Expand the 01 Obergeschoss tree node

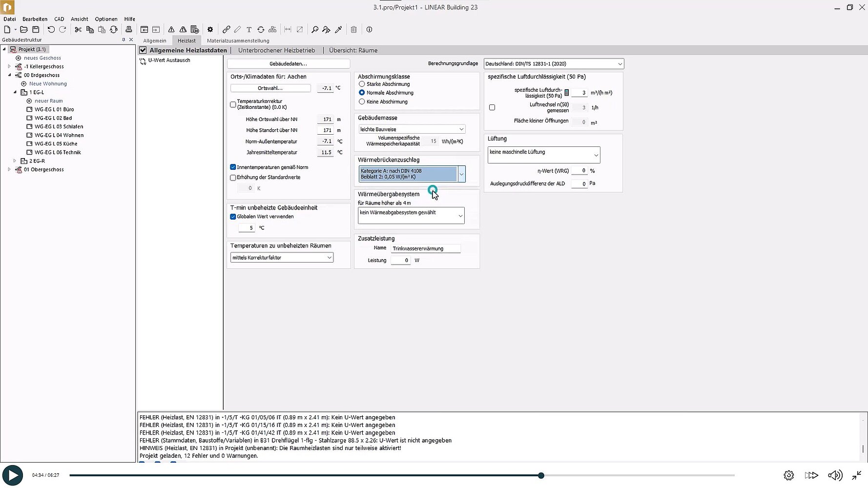9,170
